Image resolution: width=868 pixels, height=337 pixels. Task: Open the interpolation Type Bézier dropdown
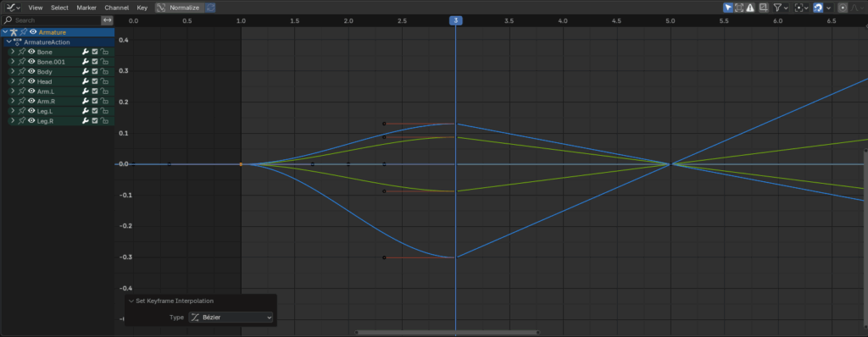click(x=231, y=318)
